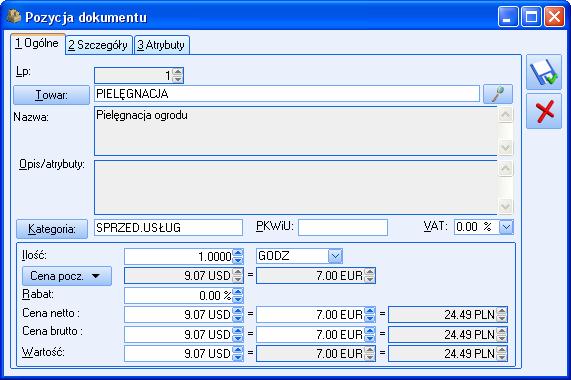Click the Cena netto 24.49 PLN value

pyautogui.click(x=469, y=314)
